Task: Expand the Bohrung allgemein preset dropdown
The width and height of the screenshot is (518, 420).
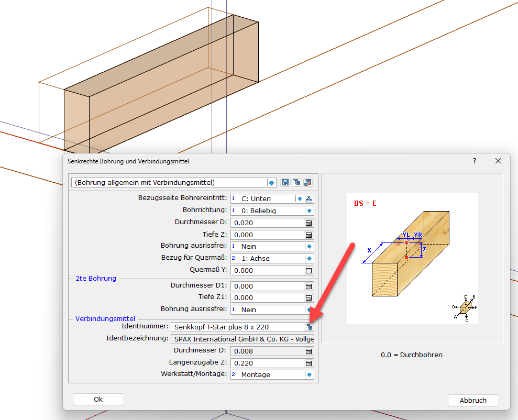Action: [x=271, y=183]
